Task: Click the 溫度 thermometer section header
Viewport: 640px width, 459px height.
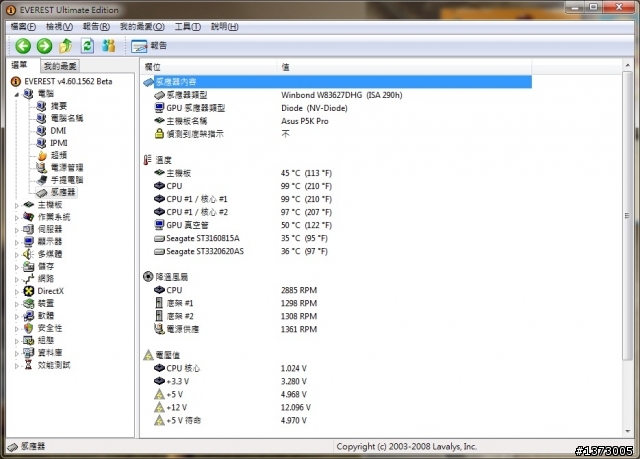Action: click(x=158, y=160)
